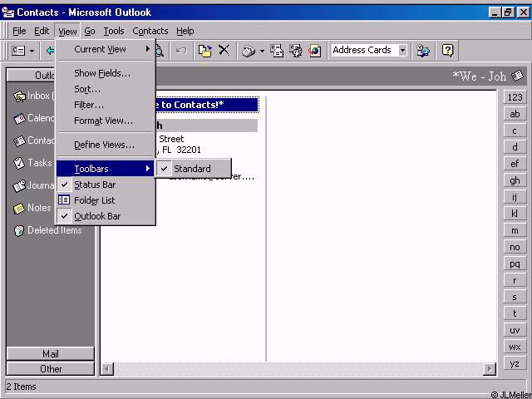Open the Help menu
Screen dimensions: 532x399
pyautogui.click(x=185, y=31)
